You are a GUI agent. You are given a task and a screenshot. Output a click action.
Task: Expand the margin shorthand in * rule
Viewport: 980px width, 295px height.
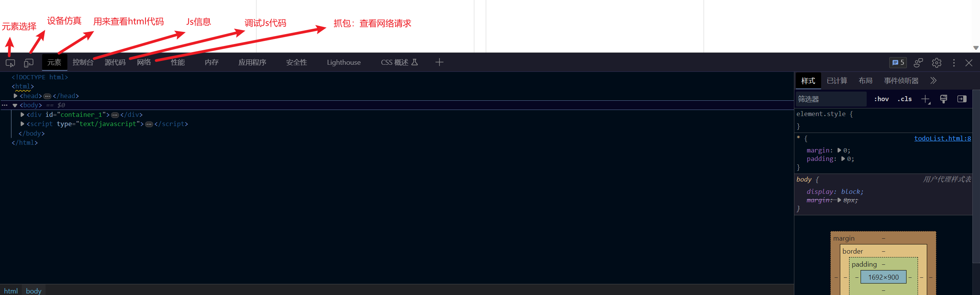tap(839, 150)
